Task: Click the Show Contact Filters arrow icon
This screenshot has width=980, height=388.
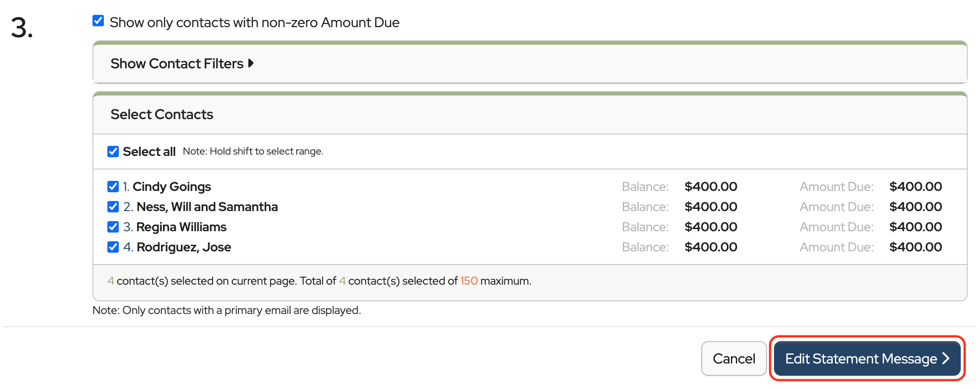Action: coord(251,63)
